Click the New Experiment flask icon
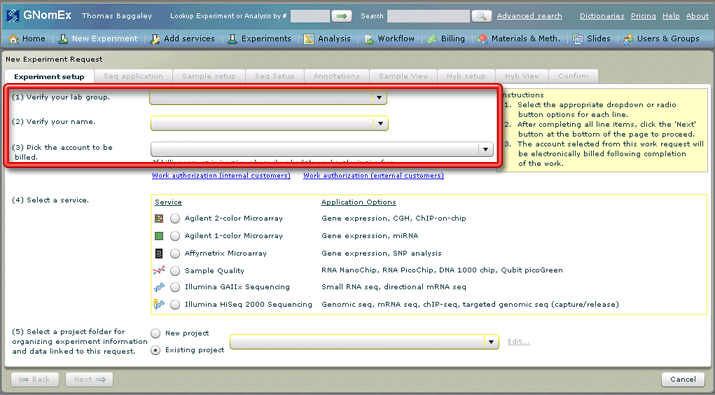The image size is (715, 395). click(63, 39)
